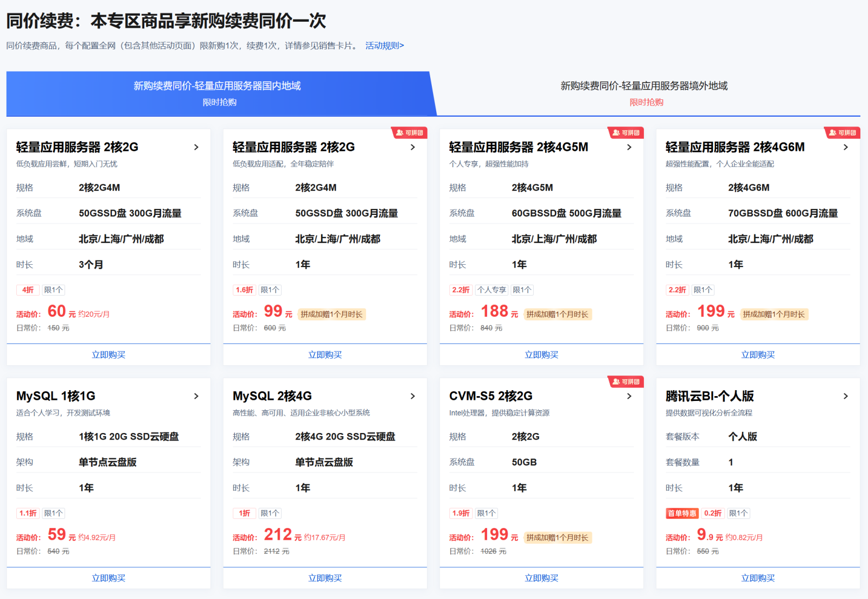
Task: Open arrow next to MySQL 1核1G title
Action: (196, 397)
